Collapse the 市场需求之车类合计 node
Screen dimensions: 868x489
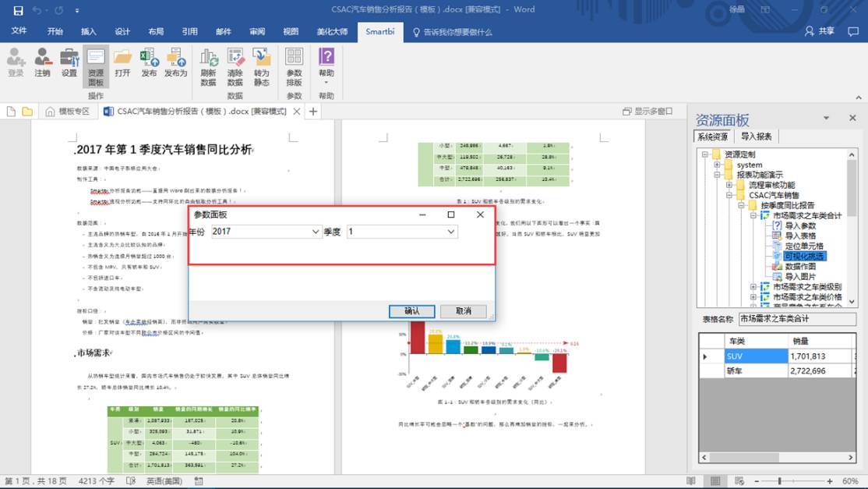coord(753,215)
